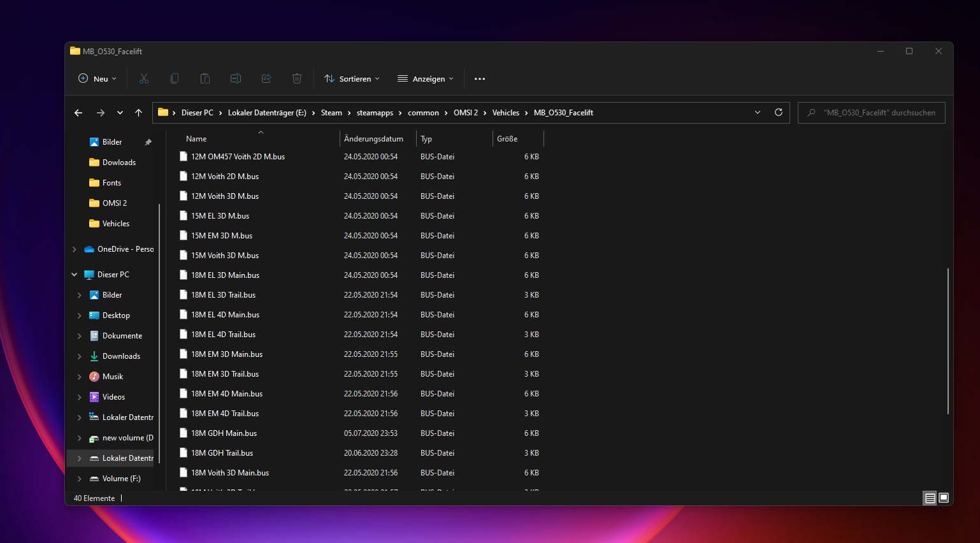Click the file list vertical scrollbar
The height and width of the screenshot is (543, 980).
pos(948,341)
